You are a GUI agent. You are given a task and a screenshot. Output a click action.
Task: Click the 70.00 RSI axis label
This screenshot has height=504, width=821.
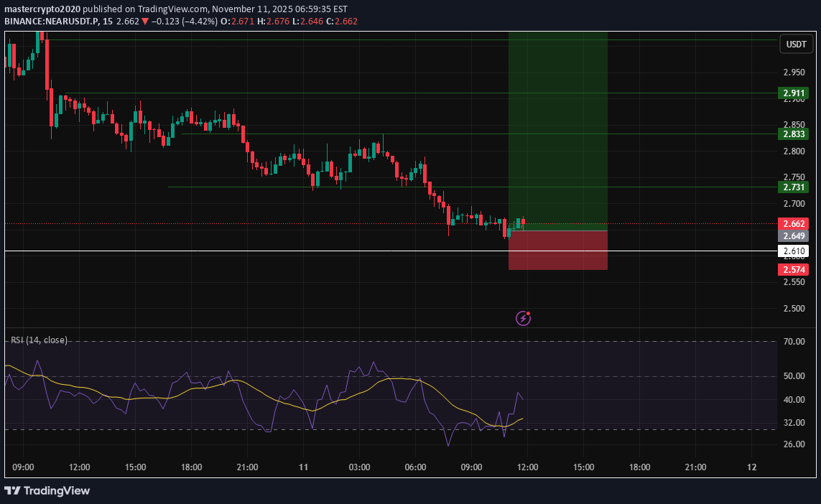[x=793, y=342]
